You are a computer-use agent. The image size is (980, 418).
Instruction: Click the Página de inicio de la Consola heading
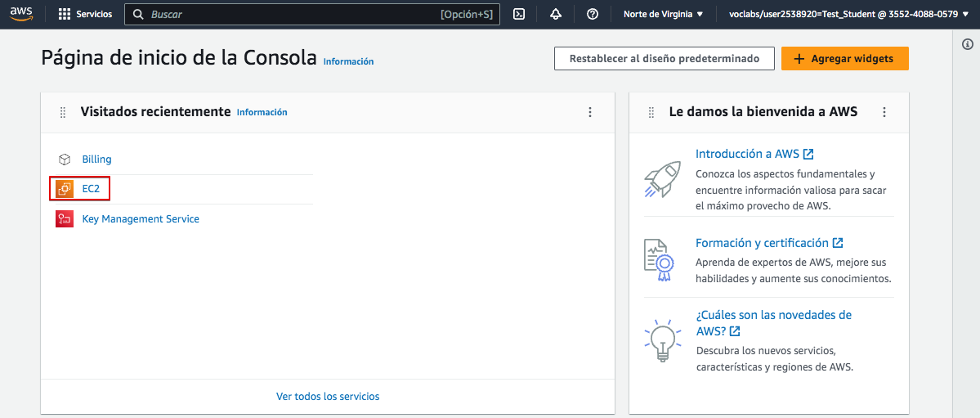(179, 57)
